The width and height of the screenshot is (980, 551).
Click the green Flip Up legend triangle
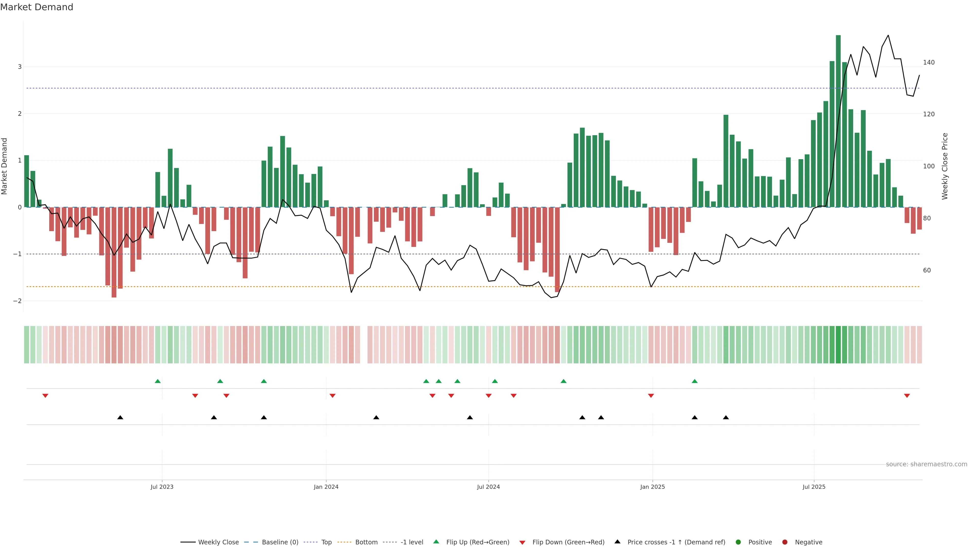(436, 542)
